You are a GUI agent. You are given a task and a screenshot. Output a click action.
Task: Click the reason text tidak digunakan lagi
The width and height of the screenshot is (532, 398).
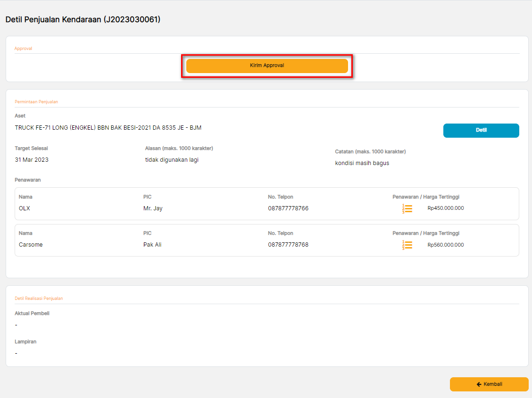[x=172, y=160]
